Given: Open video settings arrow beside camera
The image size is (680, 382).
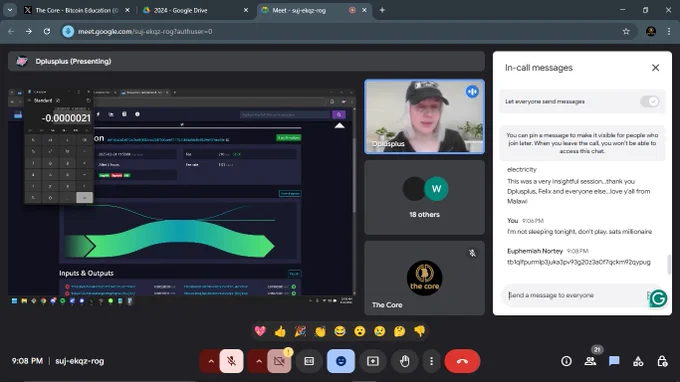Looking at the screenshot, I should click(258, 361).
